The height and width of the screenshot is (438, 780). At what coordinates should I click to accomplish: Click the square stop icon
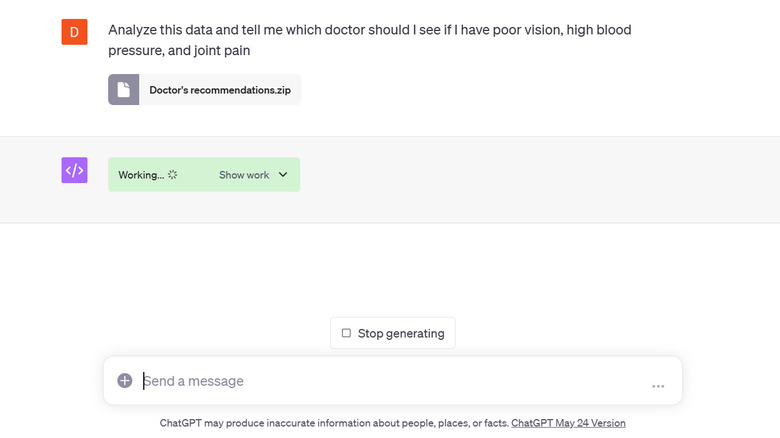click(346, 333)
